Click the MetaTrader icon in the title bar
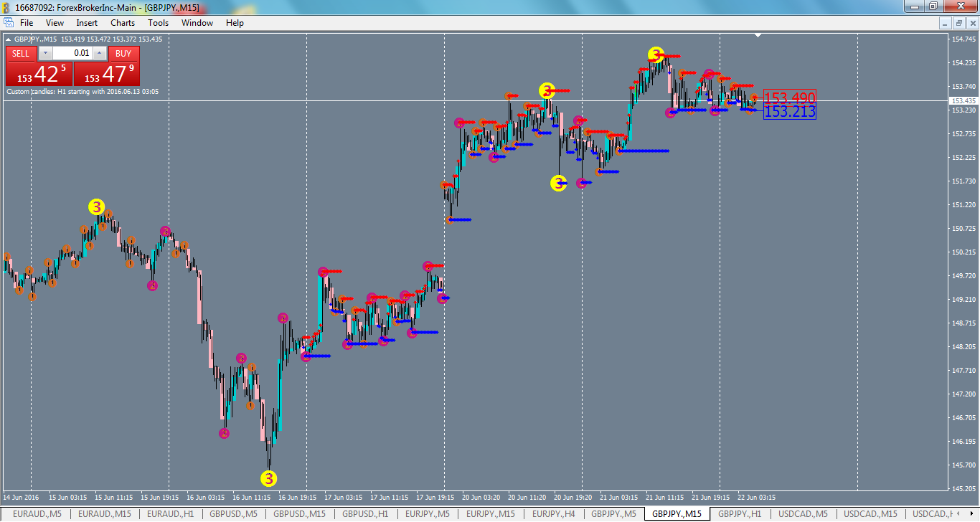The image size is (980, 522). click(6, 6)
